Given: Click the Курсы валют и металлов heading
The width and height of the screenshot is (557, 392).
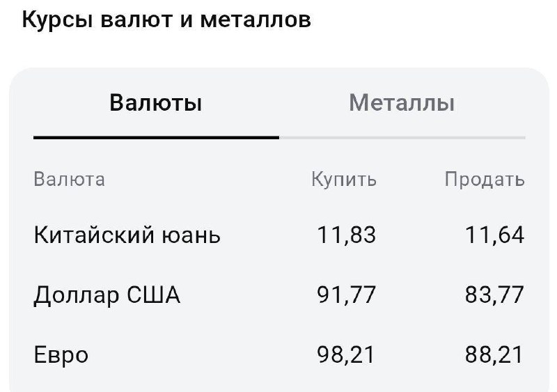Looking at the screenshot, I should coord(166,20).
